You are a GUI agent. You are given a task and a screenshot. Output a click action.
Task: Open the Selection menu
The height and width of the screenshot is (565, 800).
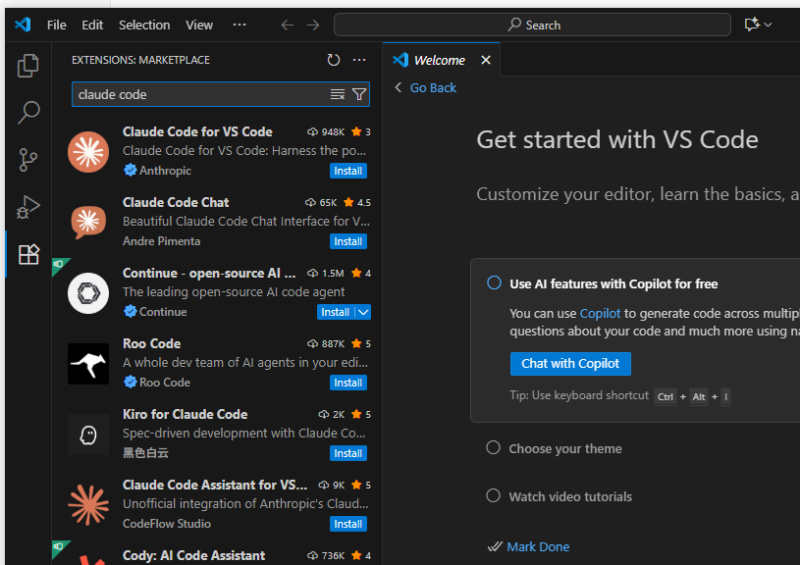coord(144,25)
